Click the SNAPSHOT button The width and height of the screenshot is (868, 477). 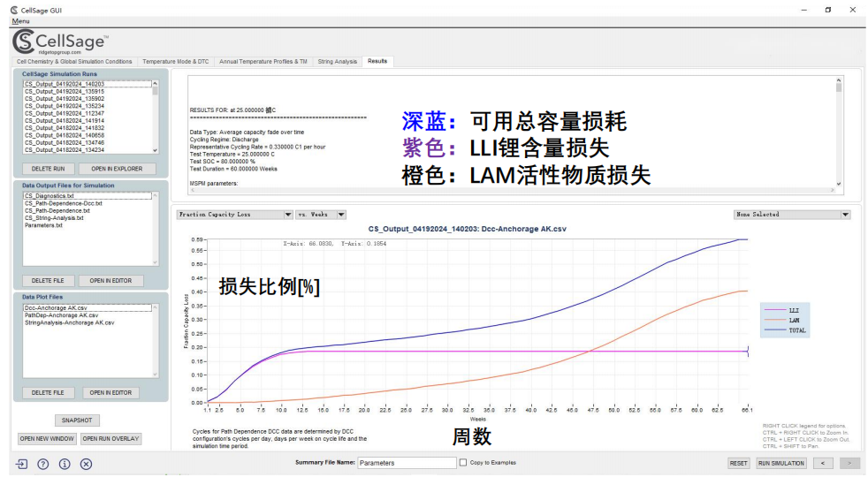[x=77, y=420]
